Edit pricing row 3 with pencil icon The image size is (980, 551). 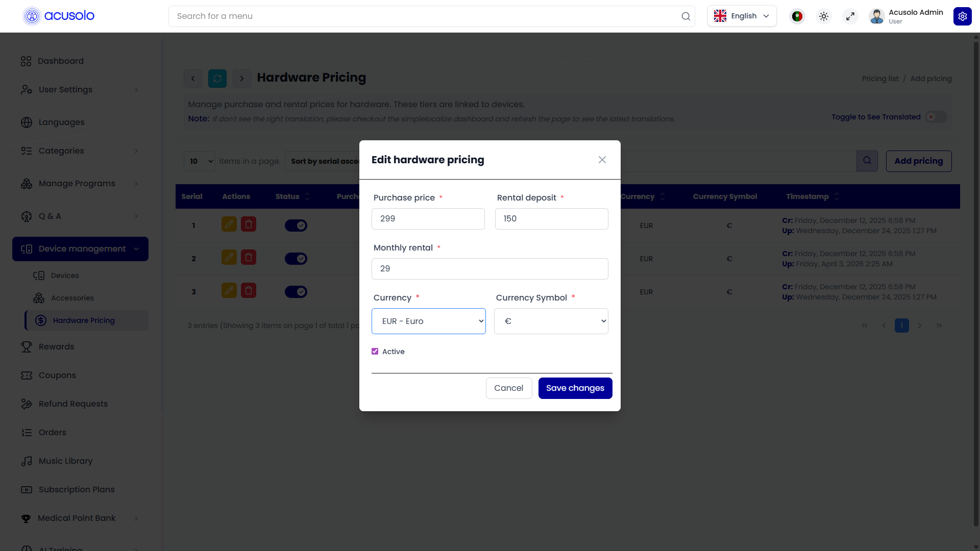(229, 290)
